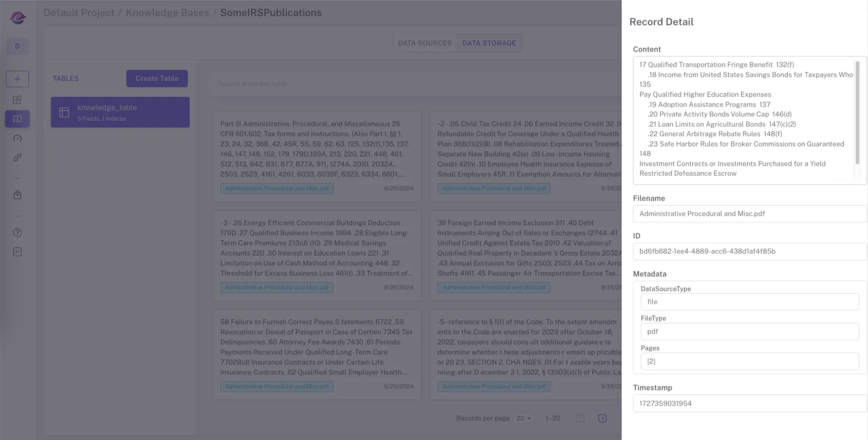
Task: Click the gauge dashboard icon in sidebar
Action: tap(17, 138)
